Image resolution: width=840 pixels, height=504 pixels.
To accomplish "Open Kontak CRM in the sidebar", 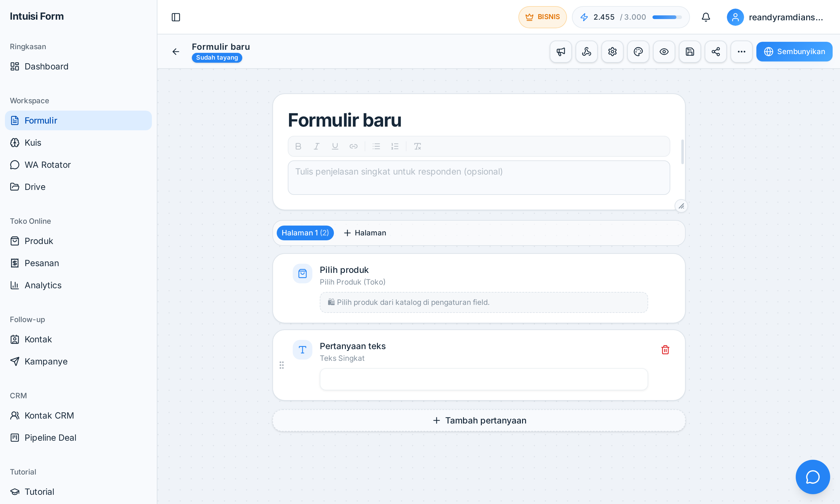I will coord(78,416).
